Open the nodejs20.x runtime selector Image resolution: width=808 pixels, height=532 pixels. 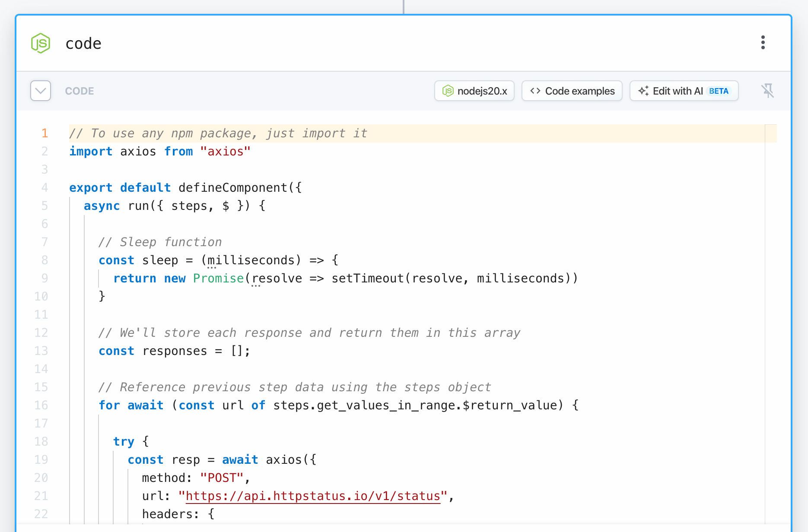pos(474,91)
